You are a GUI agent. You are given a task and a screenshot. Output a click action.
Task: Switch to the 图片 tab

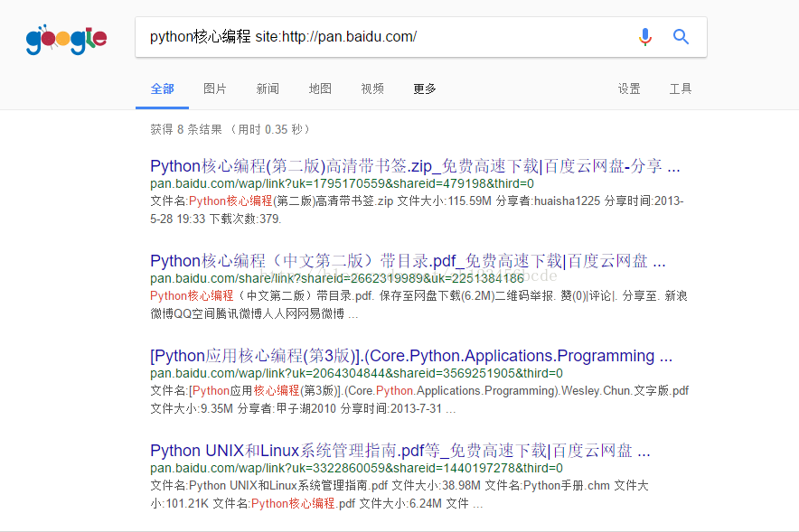point(214,89)
